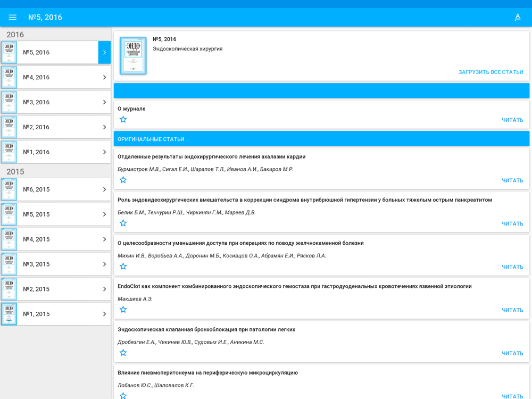Click the 2016 year heading

tap(15, 35)
